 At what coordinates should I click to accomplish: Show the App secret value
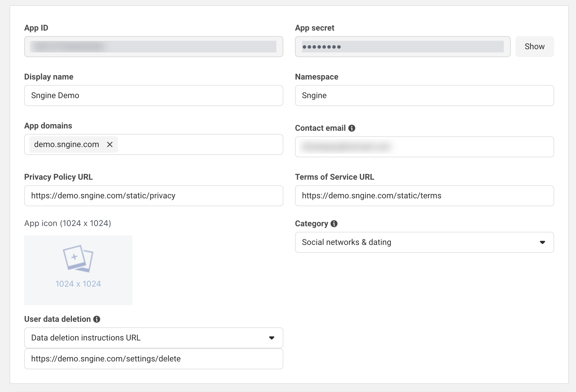[534, 47]
